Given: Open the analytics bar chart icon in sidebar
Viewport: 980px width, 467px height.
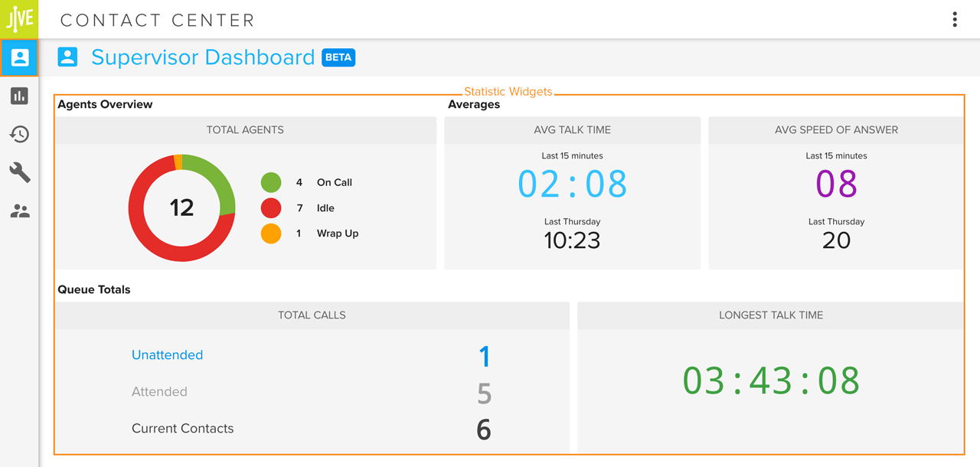Looking at the screenshot, I should pos(18,96).
